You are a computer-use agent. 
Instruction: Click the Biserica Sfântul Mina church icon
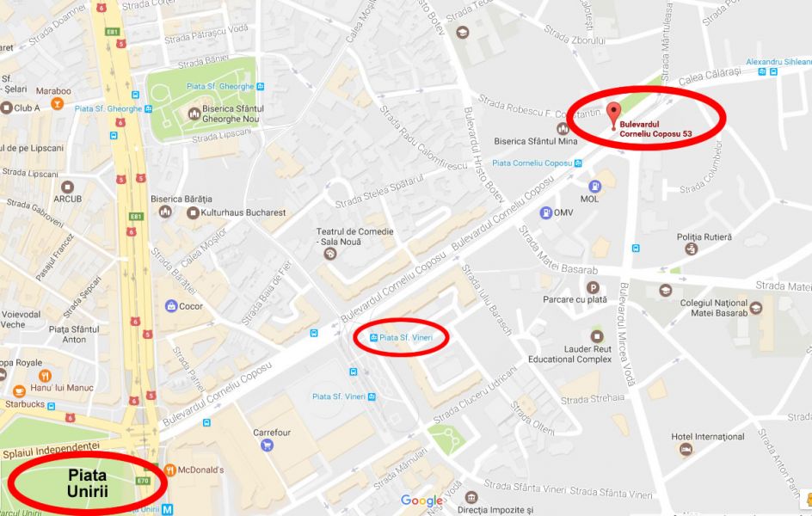pyautogui.click(x=563, y=128)
